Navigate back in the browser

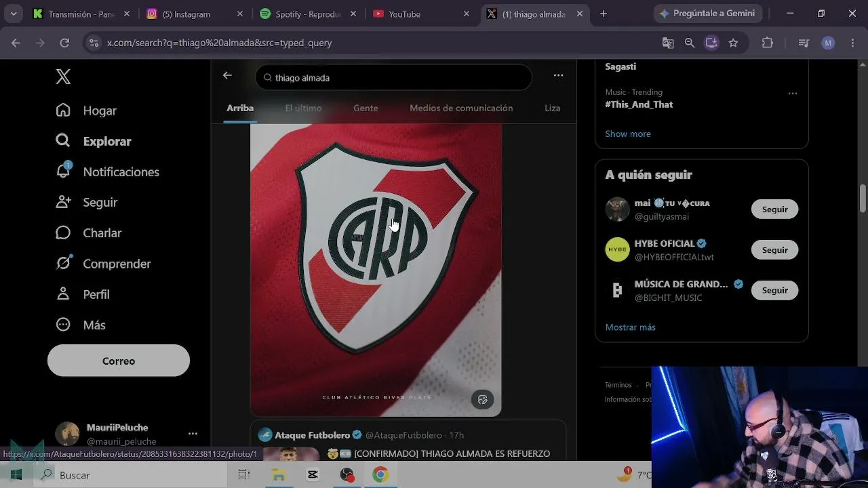[16, 43]
